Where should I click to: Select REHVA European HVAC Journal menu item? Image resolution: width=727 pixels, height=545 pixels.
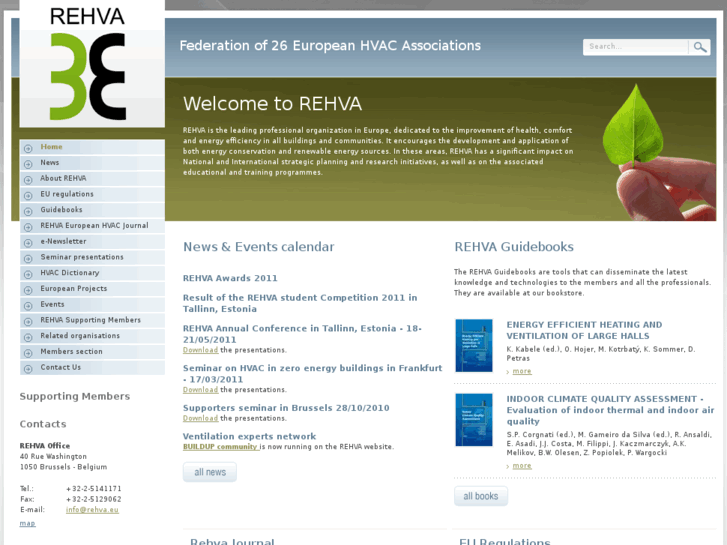click(94, 226)
